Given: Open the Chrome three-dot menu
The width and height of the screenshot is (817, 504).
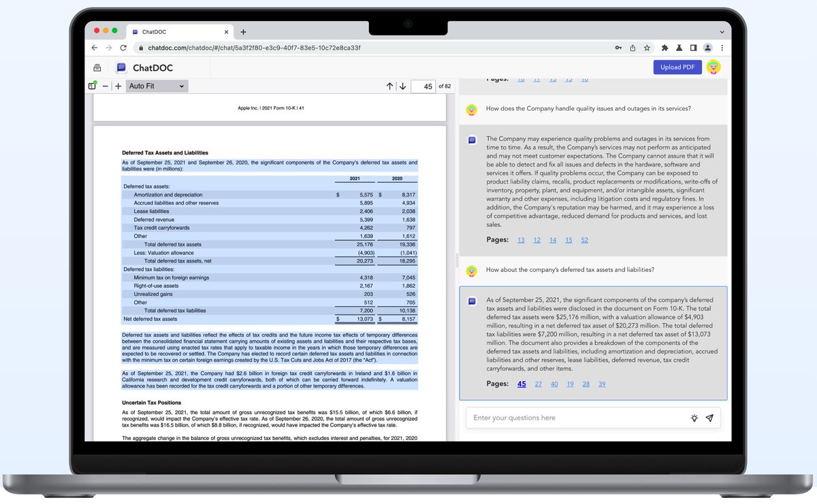Looking at the screenshot, I should point(722,48).
